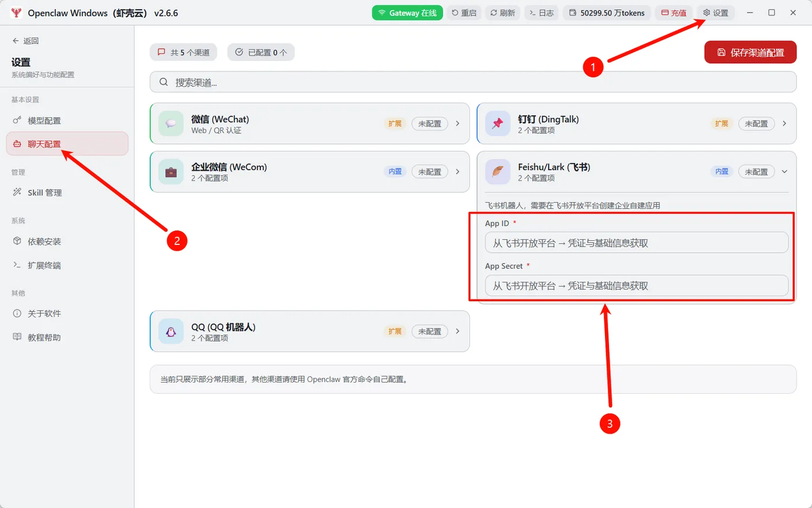Open 依赖安装 in the sidebar
The width and height of the screenshot is (812, 508).
[x=67, y=242]
